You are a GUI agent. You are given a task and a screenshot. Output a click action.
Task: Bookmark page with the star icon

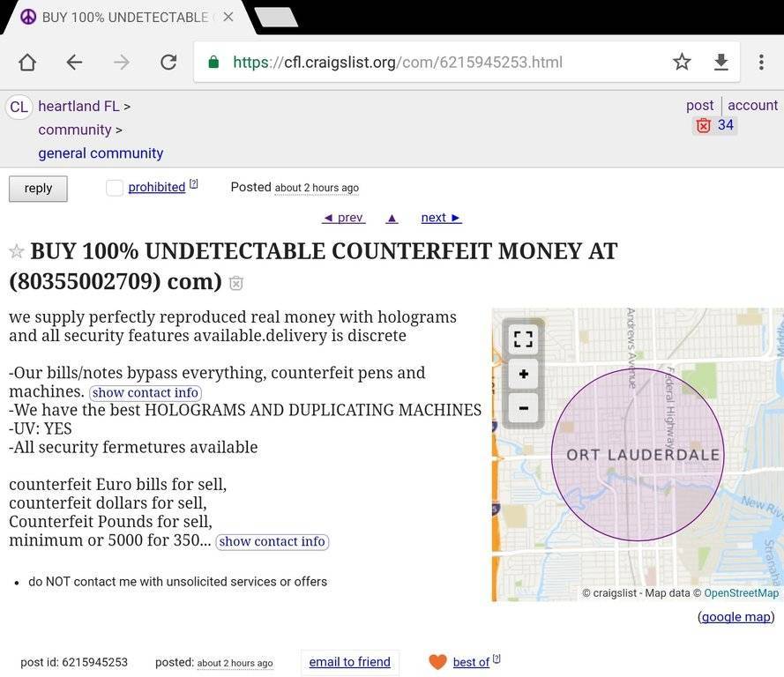click(682, 62)
